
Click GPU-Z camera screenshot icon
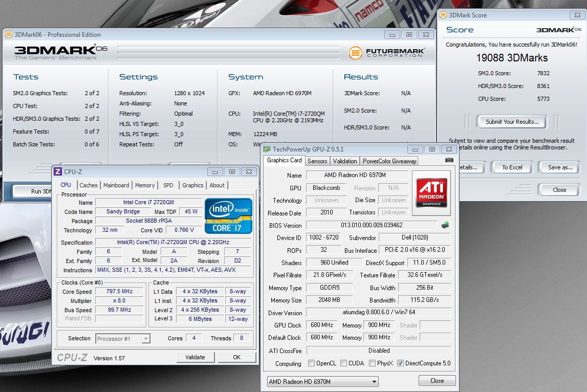pyautogui.click(x=449, y=160)
